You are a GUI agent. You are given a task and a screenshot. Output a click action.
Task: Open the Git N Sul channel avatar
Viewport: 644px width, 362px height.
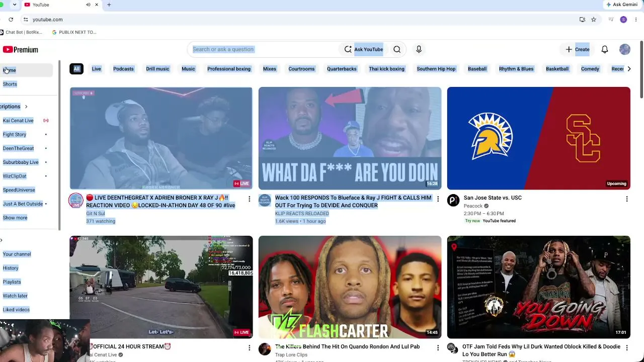(75, 201)
